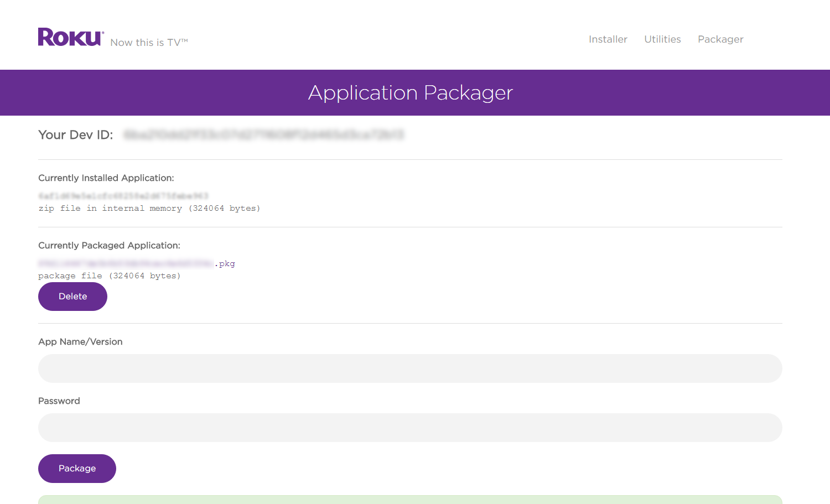This screenshot has height=504, width=830.
Task: Click the "Your Dev ID:" label
Action: (x=75, y=135)
